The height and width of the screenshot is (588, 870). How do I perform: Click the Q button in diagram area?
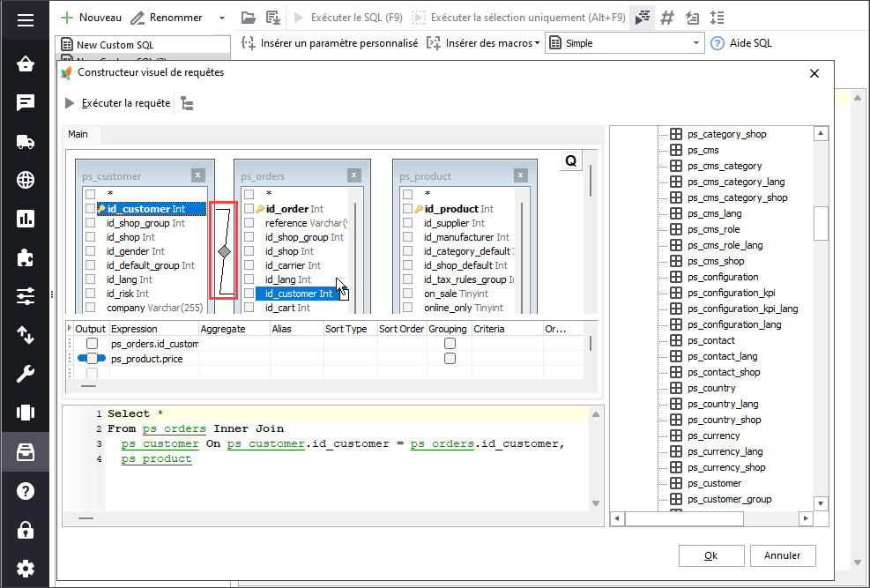tap(570, 160)
